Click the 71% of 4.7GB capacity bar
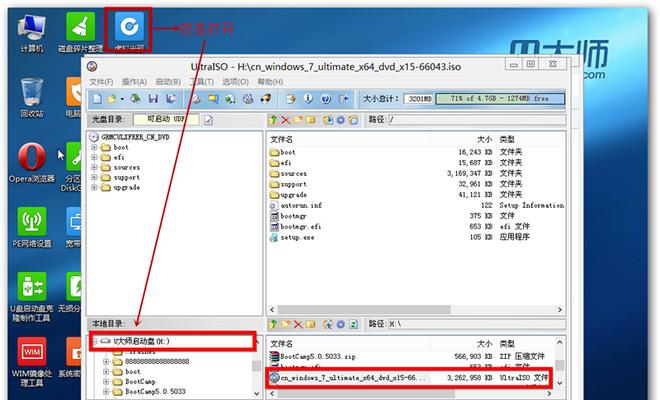The image size is (660, 400). [x=500, y=99]
